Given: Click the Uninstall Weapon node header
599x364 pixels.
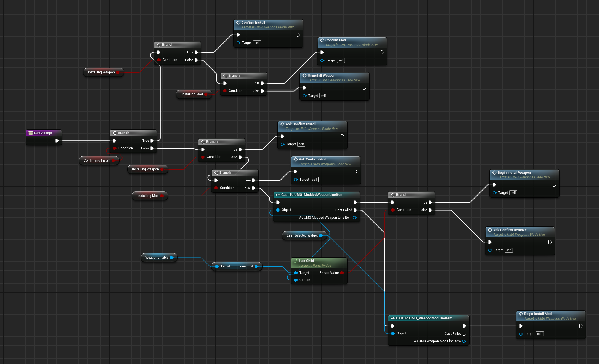Looking at the screenshot, I should tap(334, 78).
